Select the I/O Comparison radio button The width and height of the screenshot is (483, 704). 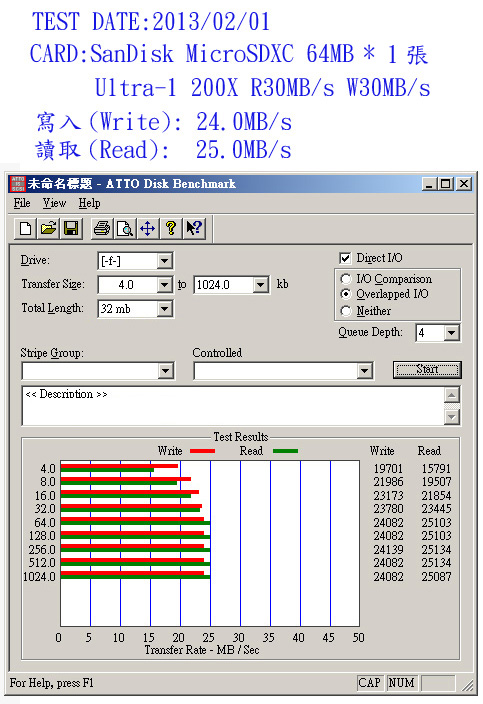346,279
